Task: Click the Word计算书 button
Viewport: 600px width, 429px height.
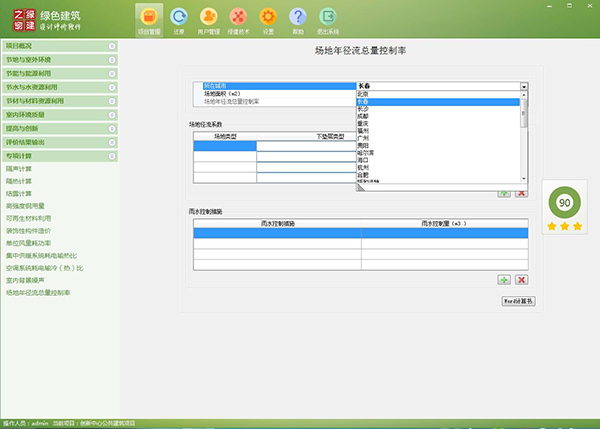Action: (x=518, y=300)
